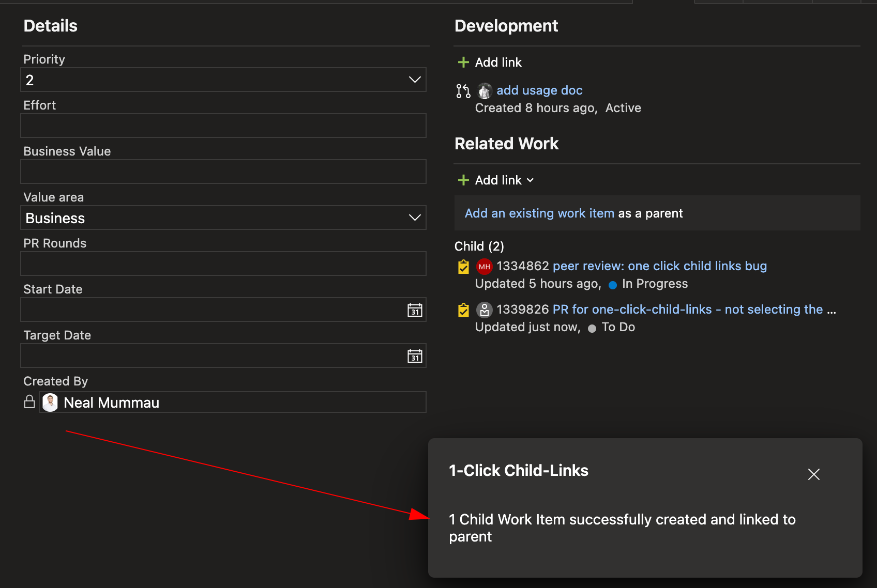This screenshot has height=588, width=877.
Task: Click the Target Date calendar icon
Action: click(x=415, y=356)
